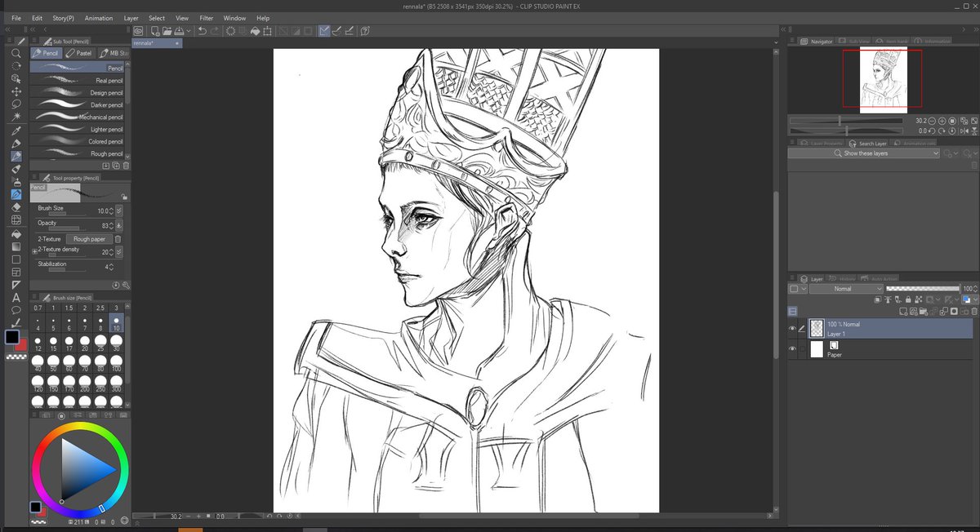Click the Navigator canvas thumbnail
Viewport: 980px width, 532px height.
(x=882, y=79)
